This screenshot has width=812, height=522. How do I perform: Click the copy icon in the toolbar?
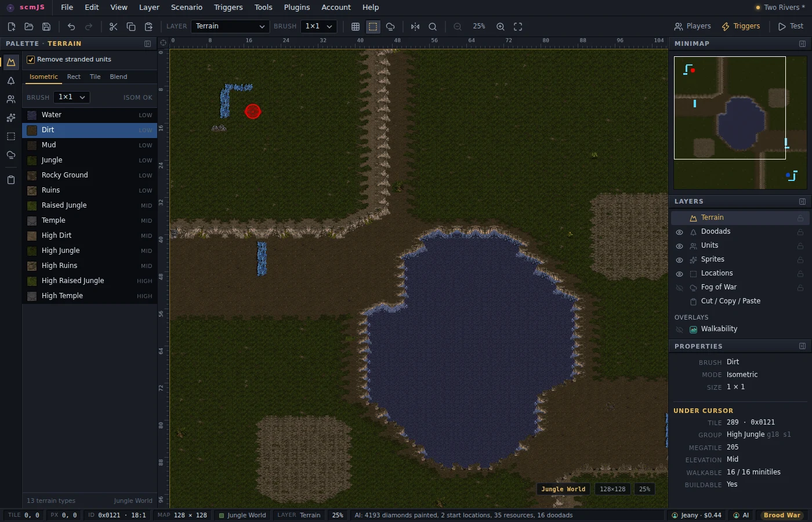[131, 27]
